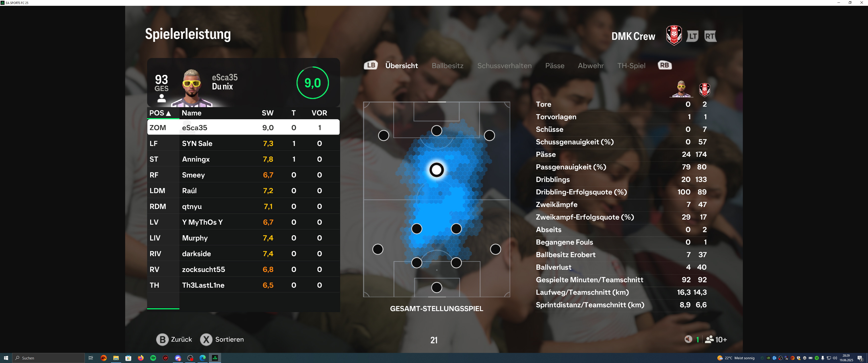Click the RT trigger icon
Viewport: 868px width, 363px height.
[x=710, y=36]
